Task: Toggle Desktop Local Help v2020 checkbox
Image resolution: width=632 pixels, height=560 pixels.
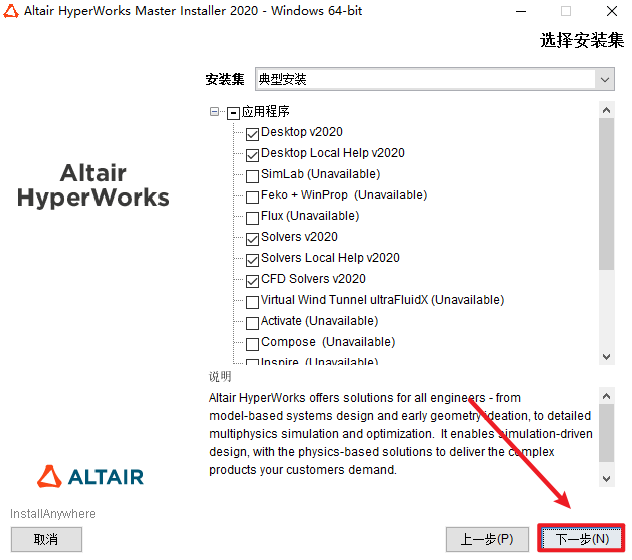Action: 252,155
